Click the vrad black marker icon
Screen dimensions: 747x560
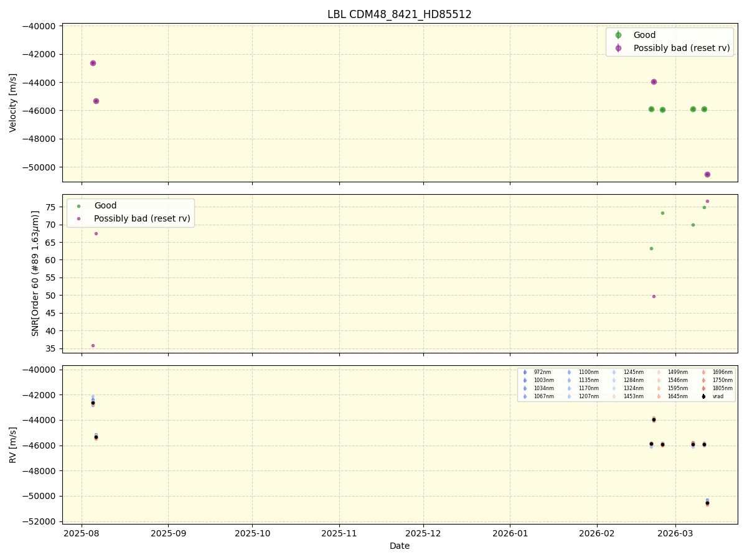pos(703,396)
